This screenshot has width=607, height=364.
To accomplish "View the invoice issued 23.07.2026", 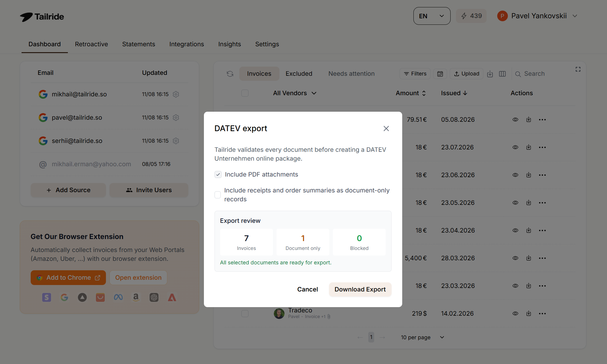I will tap(515, 147).
